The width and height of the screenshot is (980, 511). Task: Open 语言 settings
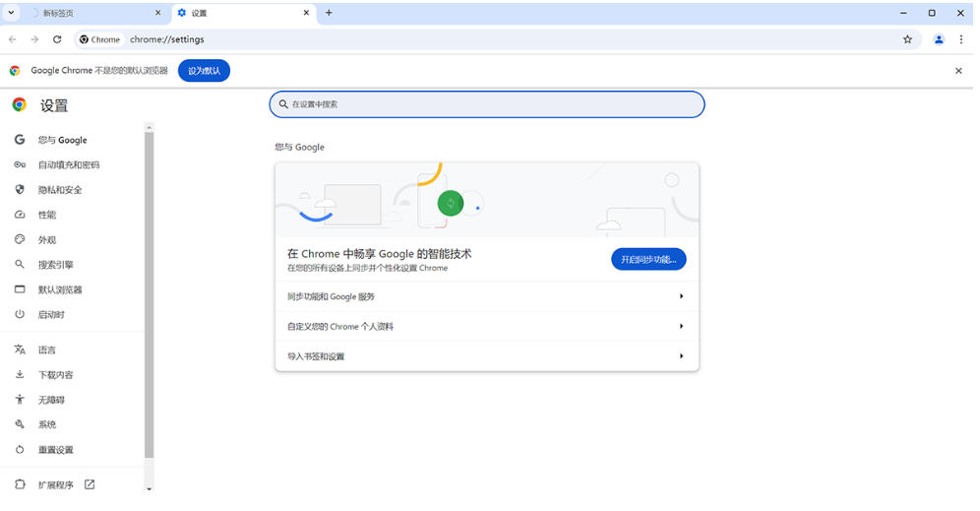[x=47, y=351]
